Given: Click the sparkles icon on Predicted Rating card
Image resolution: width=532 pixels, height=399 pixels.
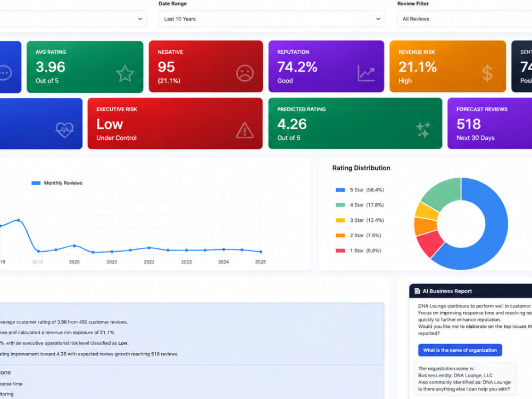Looking at the screenshot, I should tap(423, 130).
